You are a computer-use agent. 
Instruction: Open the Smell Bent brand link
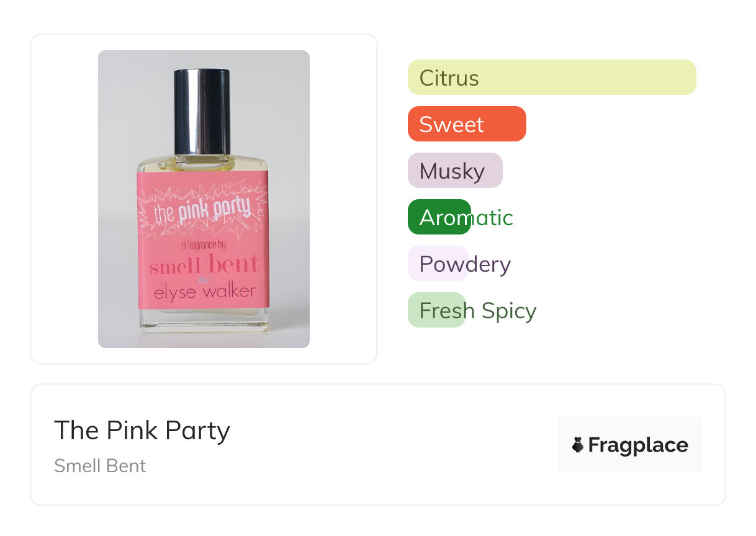100,465
